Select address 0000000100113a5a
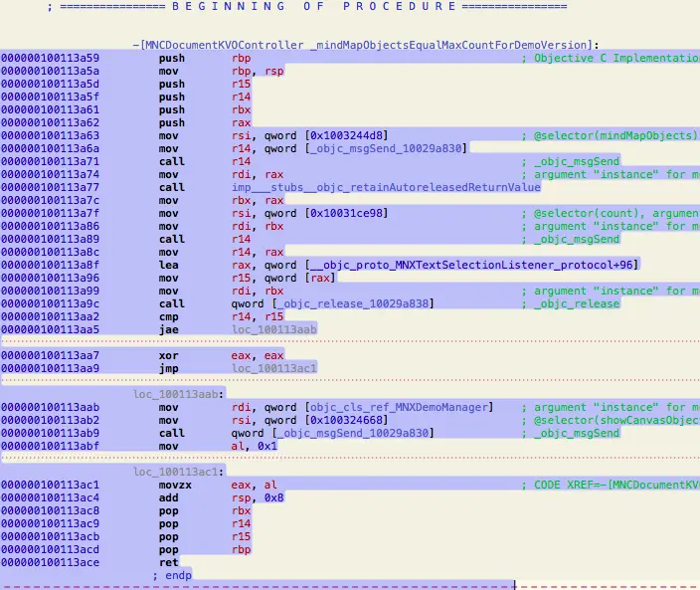Viewport: 700px width, 590px height. point(50,71)
